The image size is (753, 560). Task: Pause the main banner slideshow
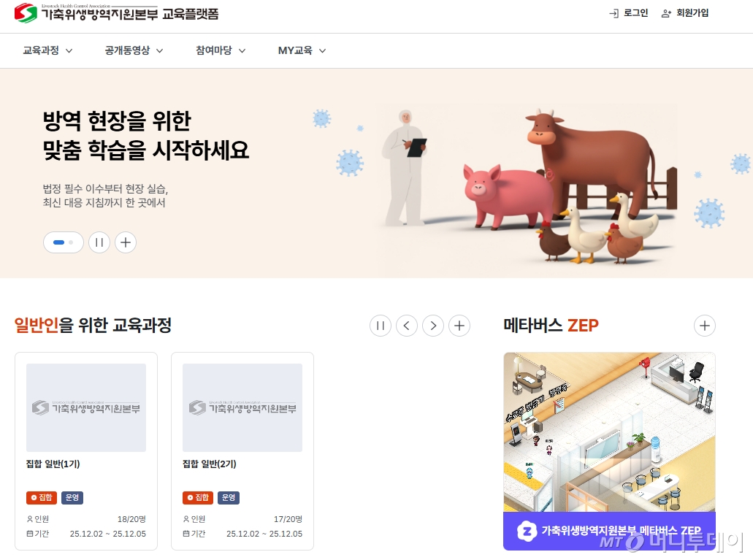click(x=99, y=242)
